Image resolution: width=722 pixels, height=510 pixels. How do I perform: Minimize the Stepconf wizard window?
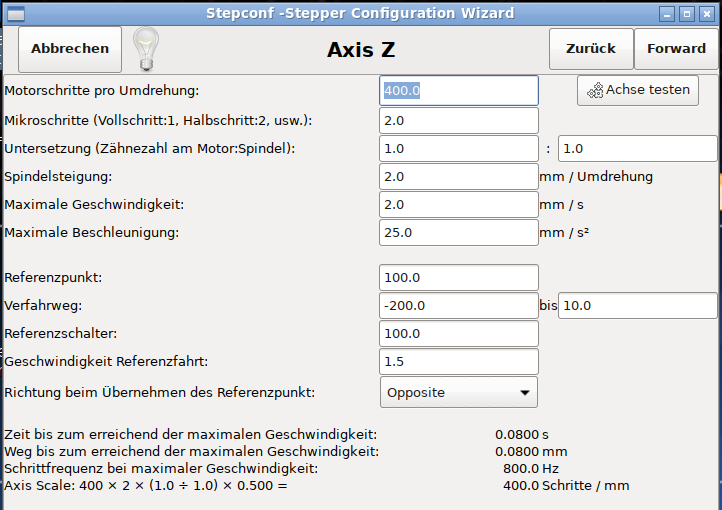click(667, 14)
